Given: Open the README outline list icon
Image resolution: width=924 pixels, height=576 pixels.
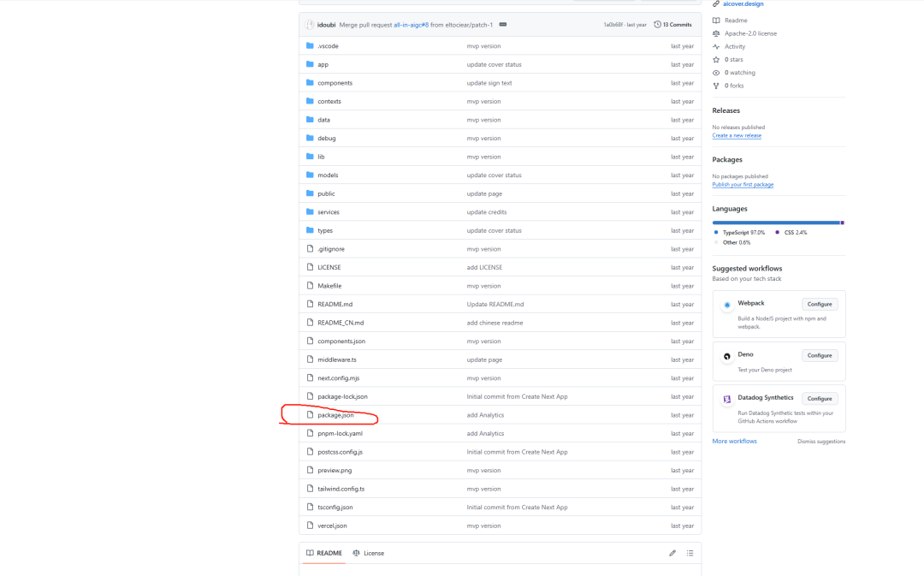Looking at the screenshot, I should [x=690, y=553].
